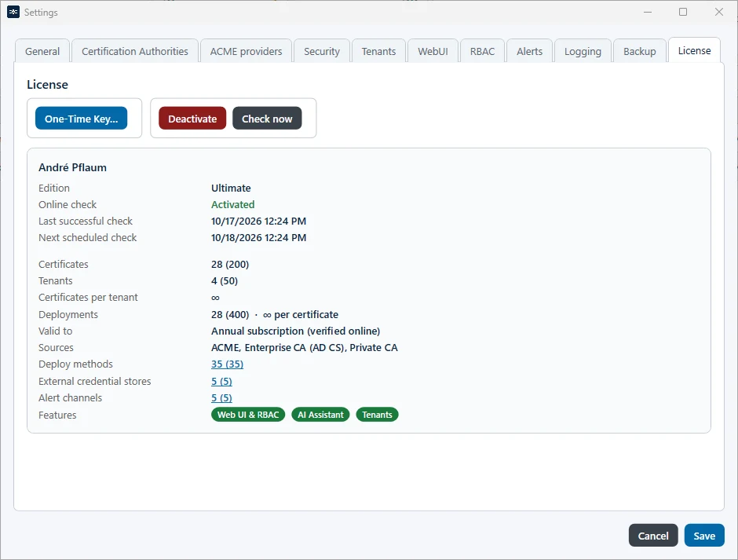Click the Settings app icon in title bar
Image resolution: width=738 pixels, height=560 pixels.
(x=13, y=13)
